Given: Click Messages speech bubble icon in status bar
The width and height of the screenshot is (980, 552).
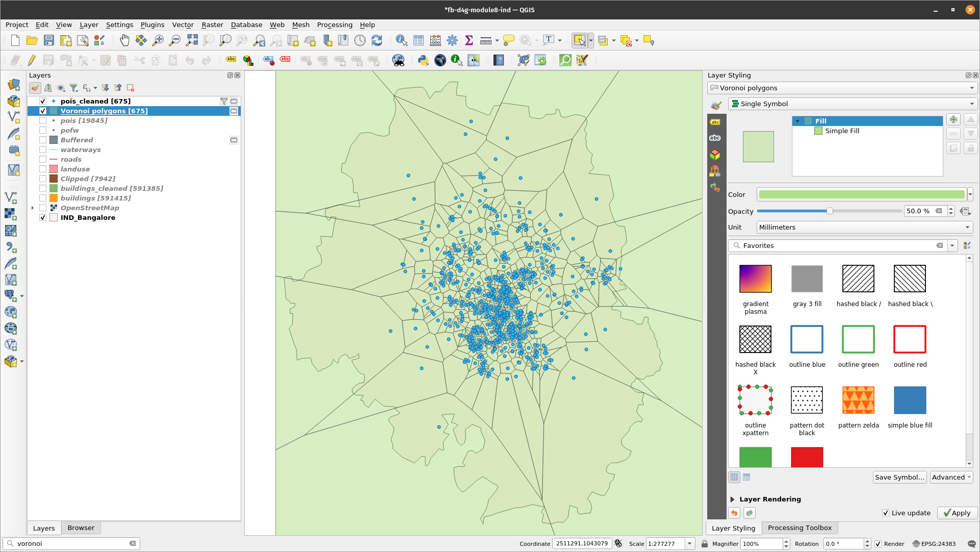Looking at the screenshot, I should pos(971,544).
